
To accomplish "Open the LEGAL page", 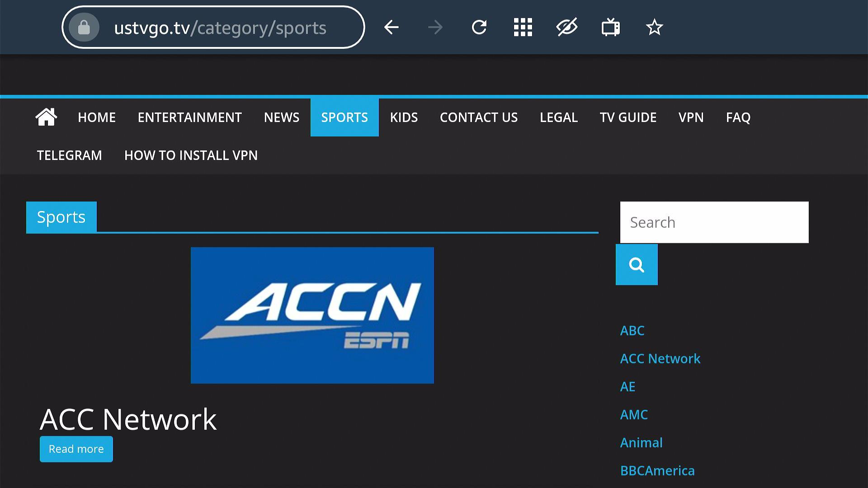I will click(559, 117).
